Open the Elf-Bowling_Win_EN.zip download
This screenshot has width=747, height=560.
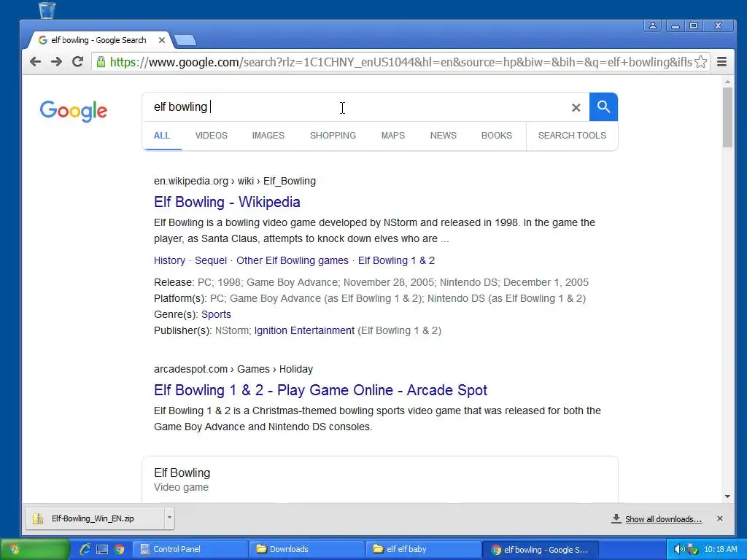pyautogui.click(x=94, y=518)
